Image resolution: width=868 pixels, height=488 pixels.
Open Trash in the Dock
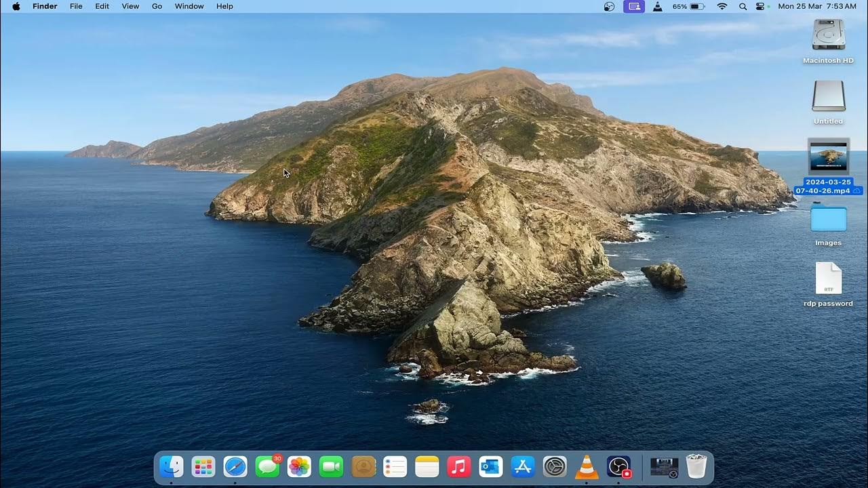[x=696, y=466]
